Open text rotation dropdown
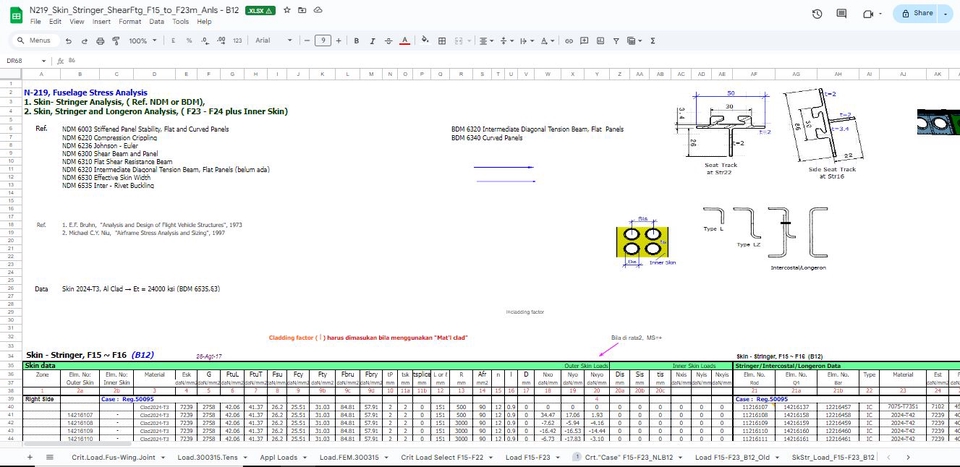 [547, 41]
